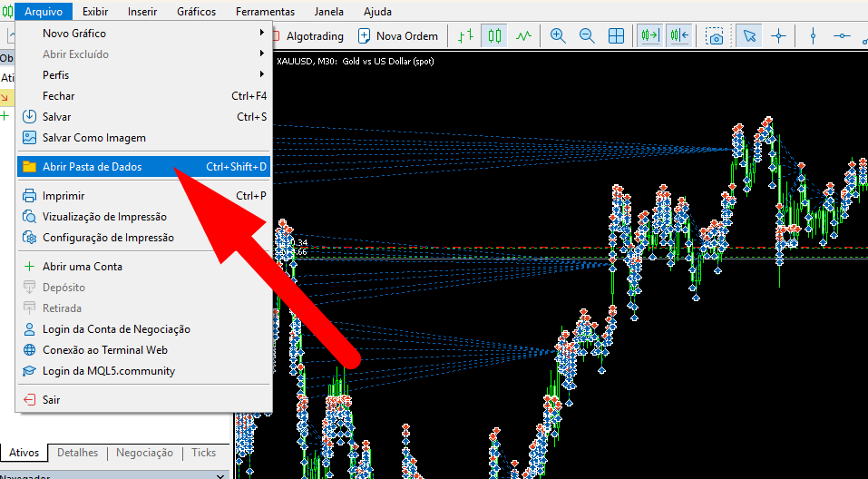The width and height of the screenshot is (868, 479).
Task: Select the crosshair tool
Action: (x=778, y=36)
